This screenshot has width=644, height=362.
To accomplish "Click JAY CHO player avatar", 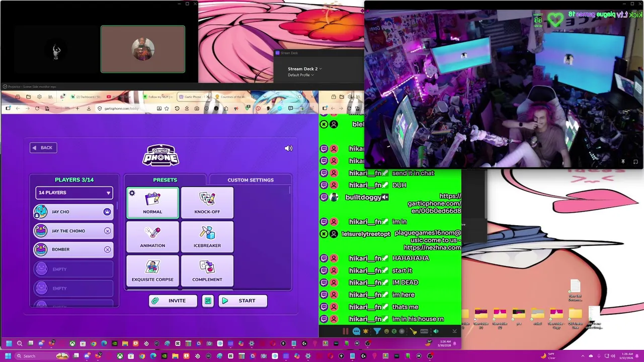I will (x=41, y=212).
